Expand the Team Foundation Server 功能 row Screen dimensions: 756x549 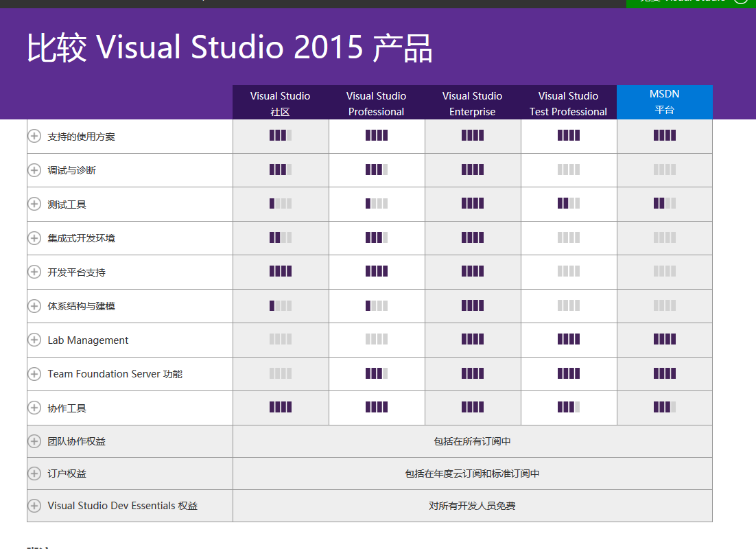[34, 373]
